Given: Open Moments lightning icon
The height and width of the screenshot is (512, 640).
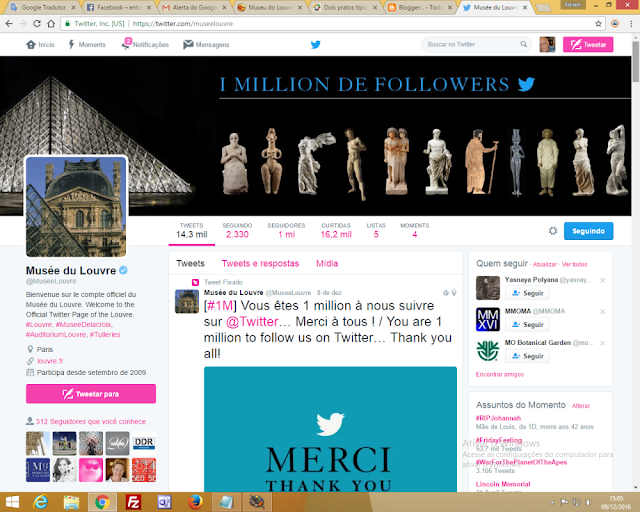Looking at the screenshot, I should click(x=71, y=45).
